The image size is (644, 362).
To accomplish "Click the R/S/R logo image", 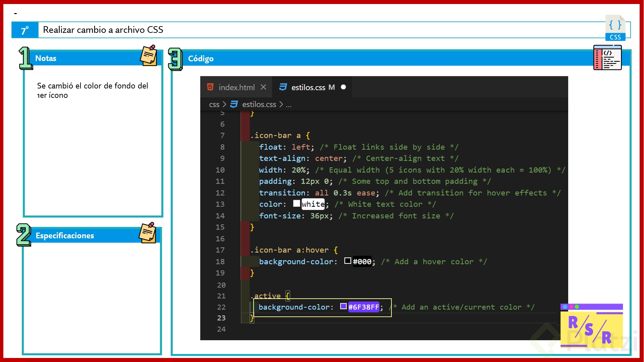I will 592,326.
